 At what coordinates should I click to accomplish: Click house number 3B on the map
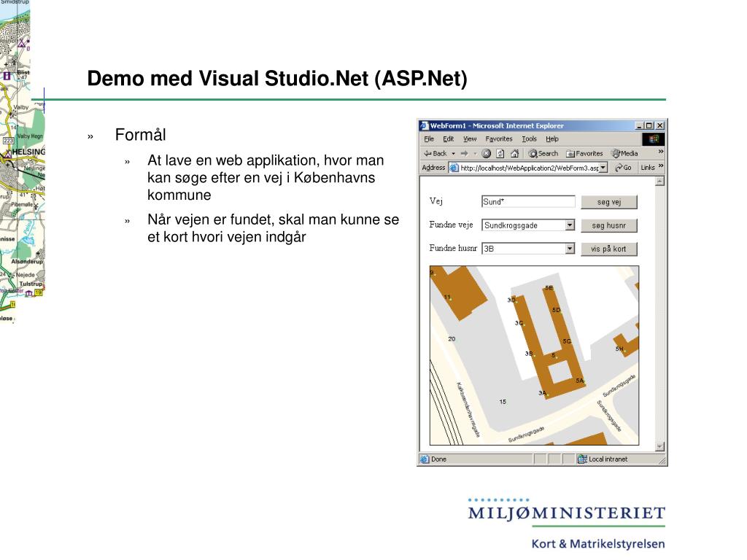coord(529,354)
